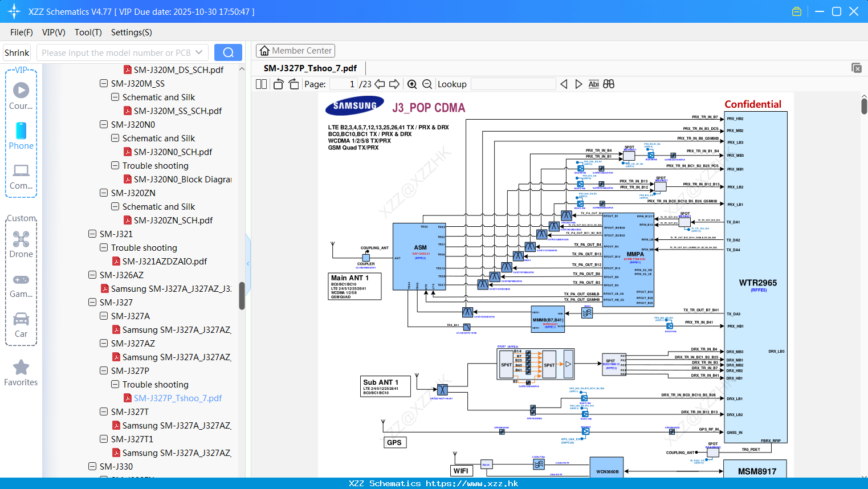
Task: Rotate the page counterclockwise
Action: [x=278, y=84]
